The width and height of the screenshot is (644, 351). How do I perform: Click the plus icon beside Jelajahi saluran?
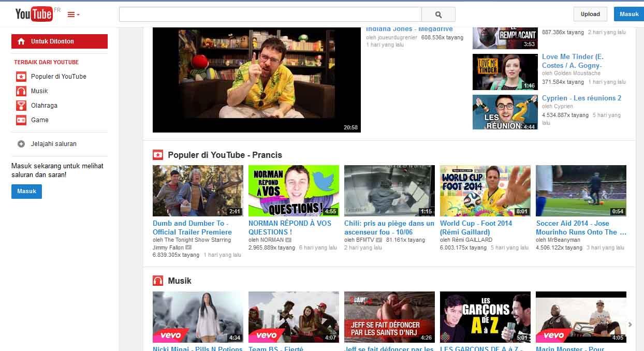coord(21,144)
